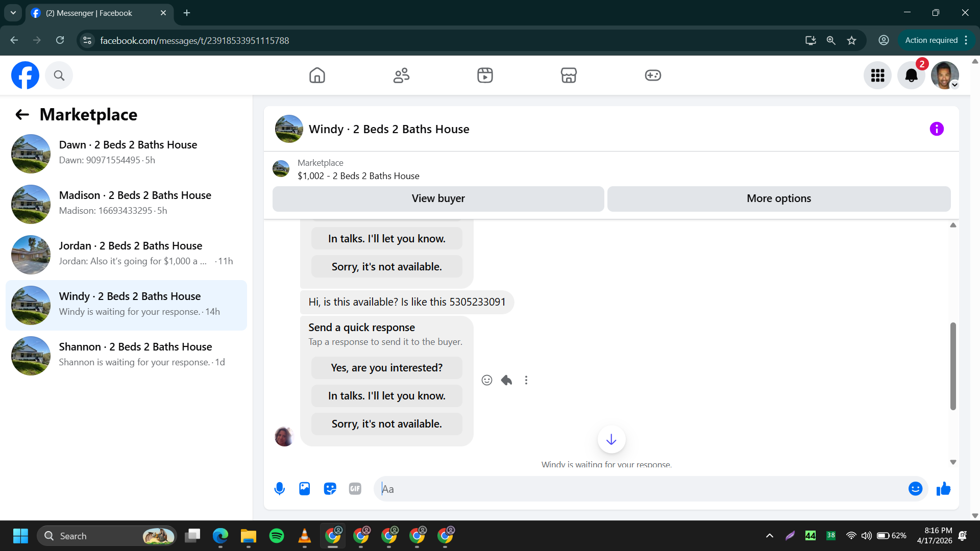
Task: Attach a photo using image icon
Action: tap(305, 489)
